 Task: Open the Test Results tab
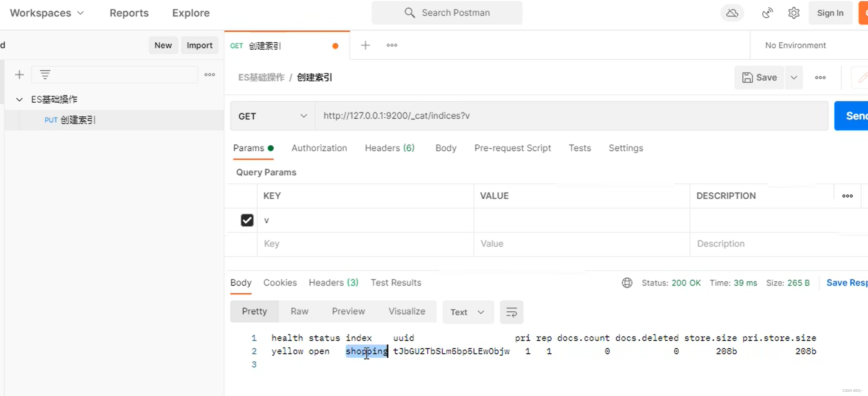(x=396, y=283)
